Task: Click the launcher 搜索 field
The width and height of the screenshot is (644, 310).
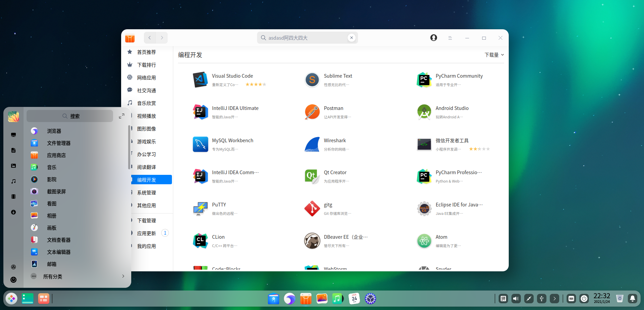Action: [x=70, y=116]
